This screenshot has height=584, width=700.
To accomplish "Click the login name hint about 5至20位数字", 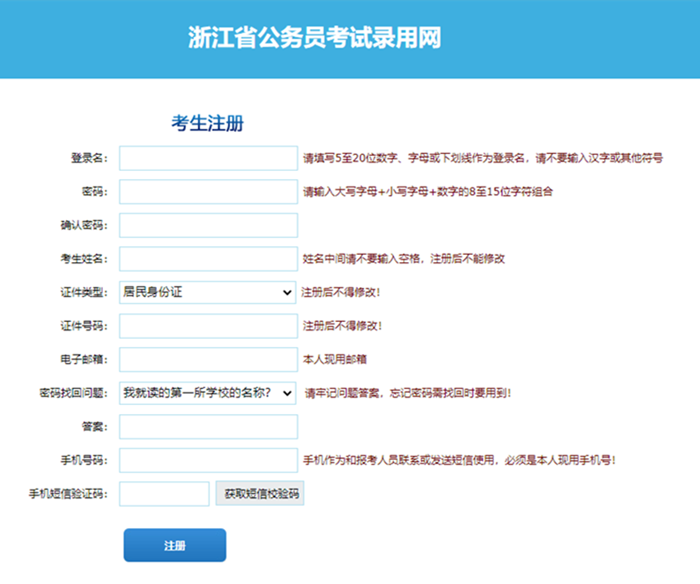I will [x=482, y=158].
